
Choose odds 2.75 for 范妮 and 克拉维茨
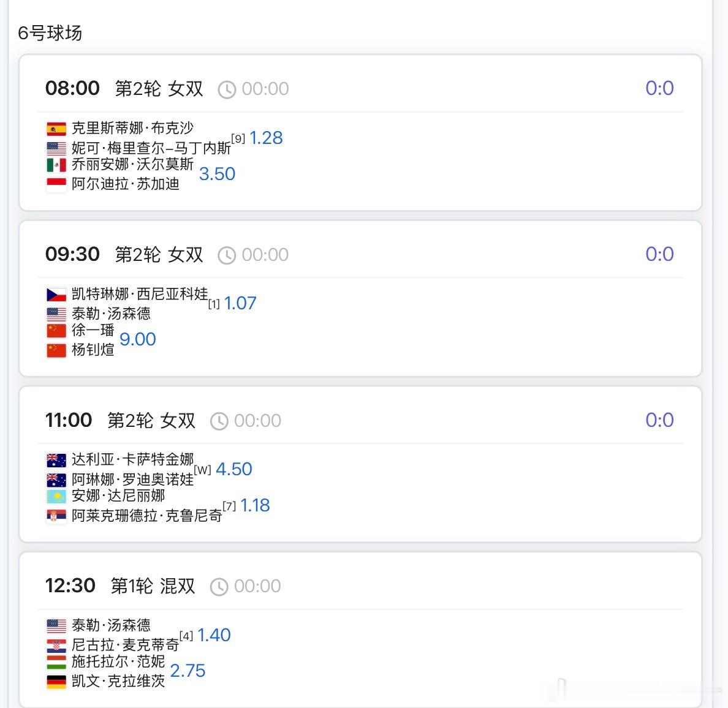[x=188, y=671]
